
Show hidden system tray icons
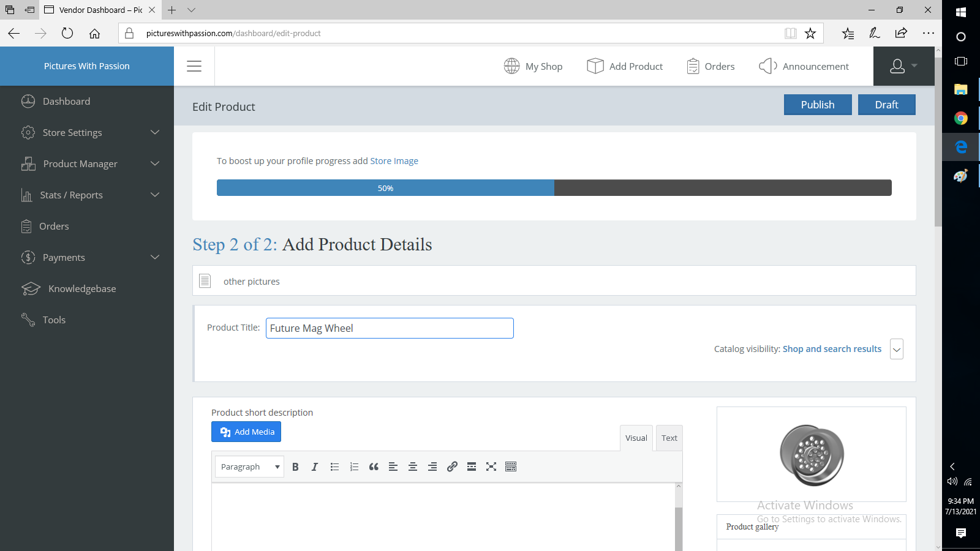tap(952, 467)
